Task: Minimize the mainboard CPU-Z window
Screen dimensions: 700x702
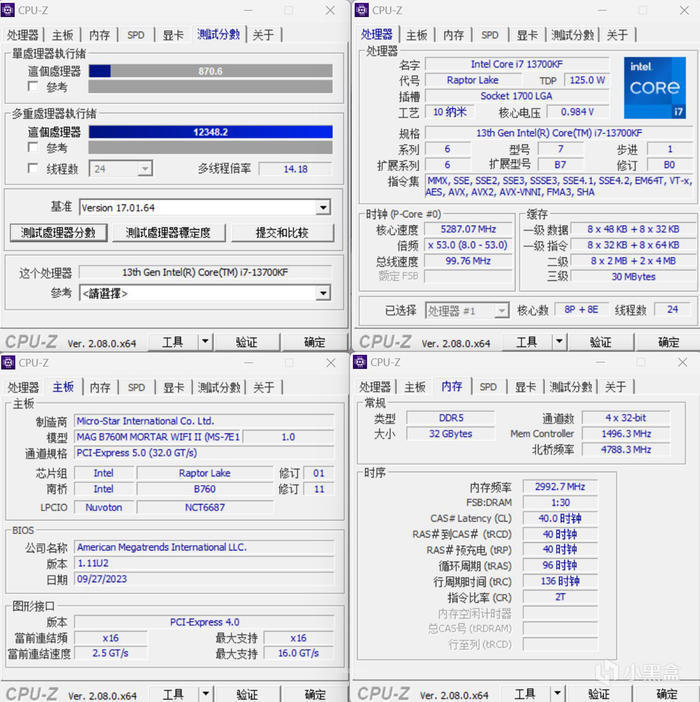Action: [x=248, y=363]
